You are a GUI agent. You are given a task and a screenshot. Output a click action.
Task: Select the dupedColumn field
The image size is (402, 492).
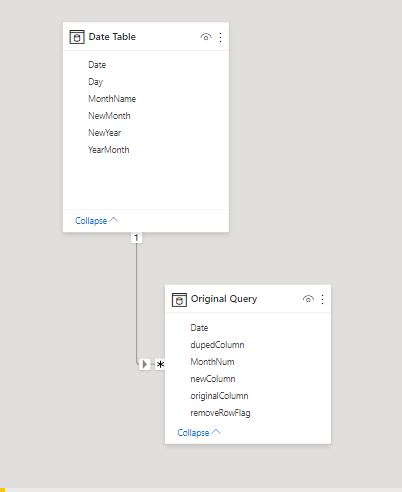217,345
